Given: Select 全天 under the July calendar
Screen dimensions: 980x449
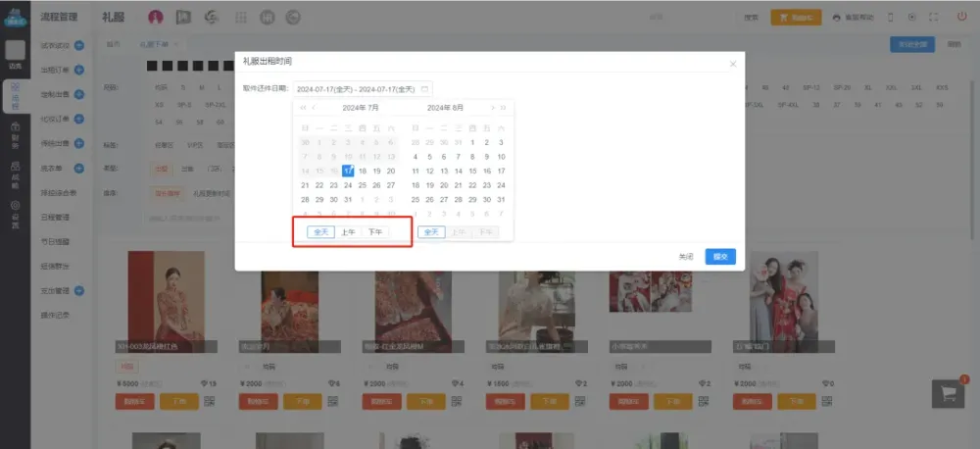Looking at the screenshot, I should pyautogui.click(x=320, y=232).
